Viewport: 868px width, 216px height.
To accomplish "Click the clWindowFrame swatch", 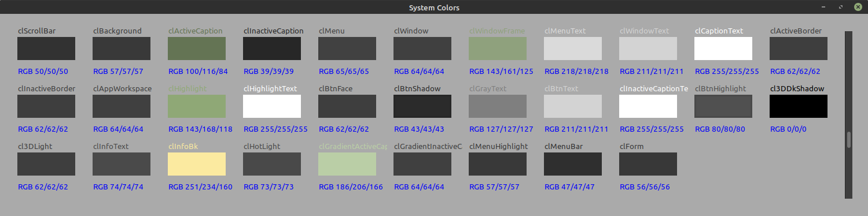I will point(498,49).
